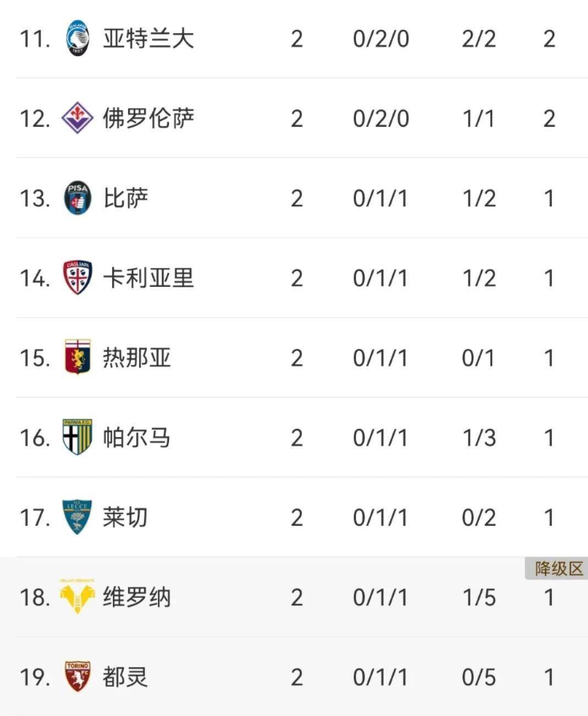The image size is (588, 716).
Task: Click the rank number 14 beside Cagliari
Action: [34, 278]
